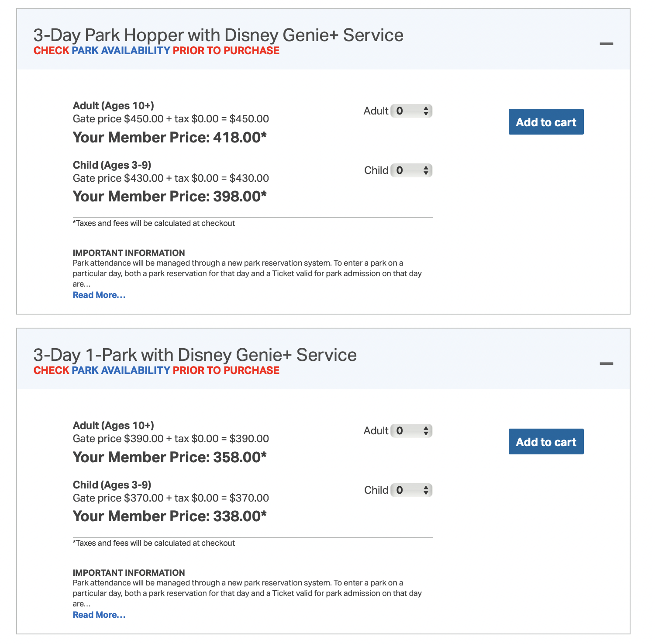Add 3-Day 1-Park tickets to cart

click(546, 442)
